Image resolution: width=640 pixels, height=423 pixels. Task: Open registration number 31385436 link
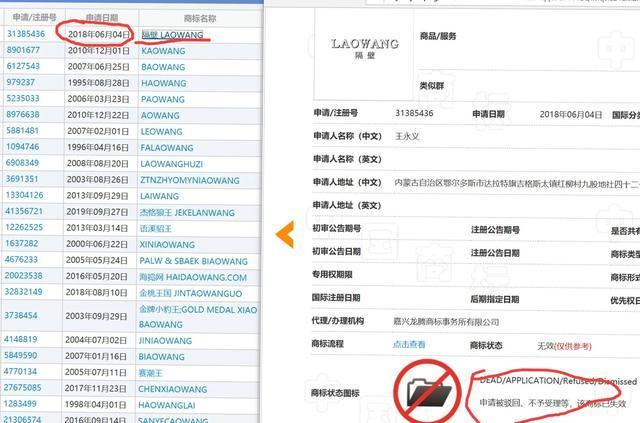point(26,34)
